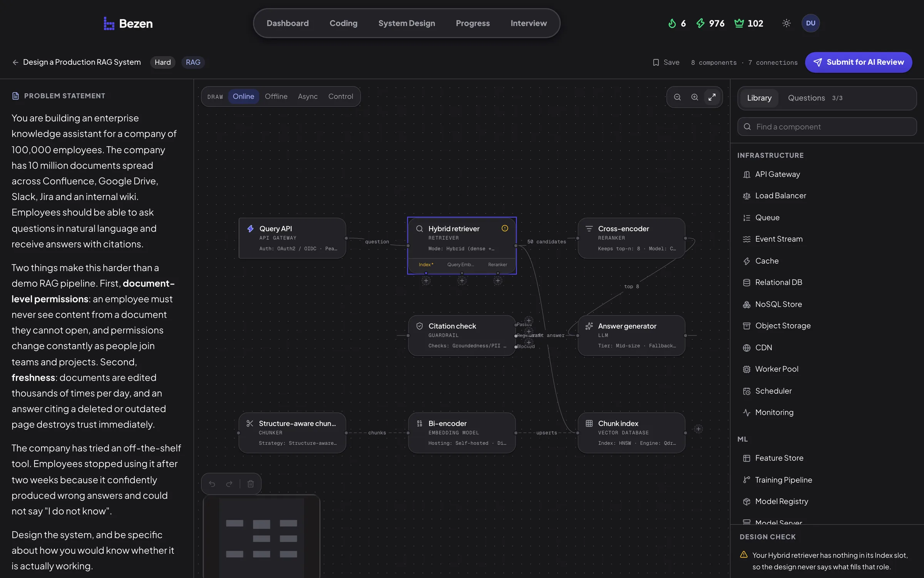Select the Offline draw mode
Screen dimensions: 924x578
click(x=276, y=96)
